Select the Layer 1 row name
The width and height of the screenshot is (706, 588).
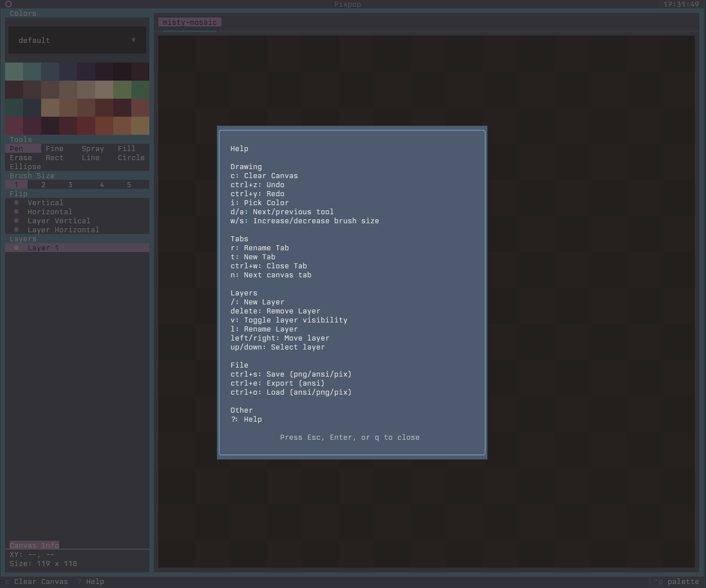coord(43,248)
